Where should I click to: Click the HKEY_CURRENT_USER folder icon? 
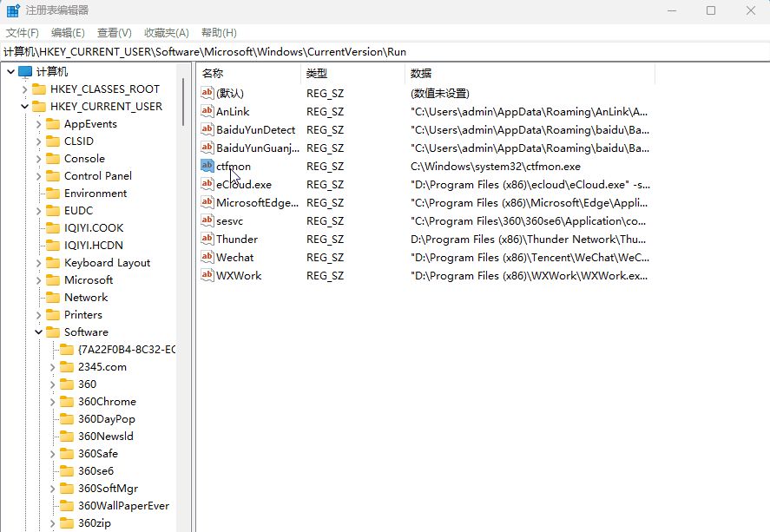pos(39,107)
